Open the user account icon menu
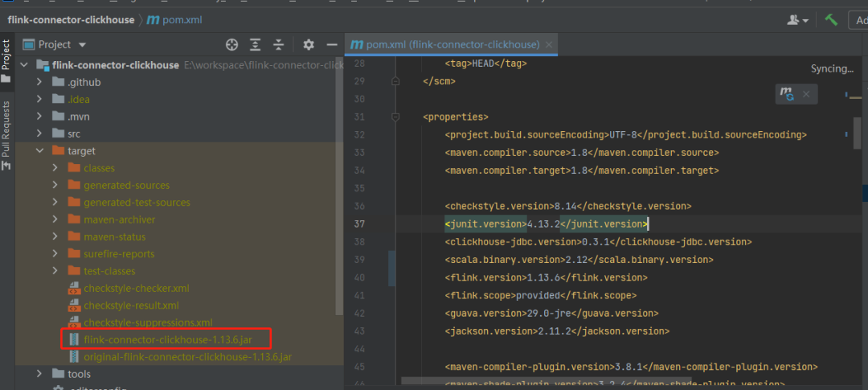This screenshot has height=390, width=868. 798,20
